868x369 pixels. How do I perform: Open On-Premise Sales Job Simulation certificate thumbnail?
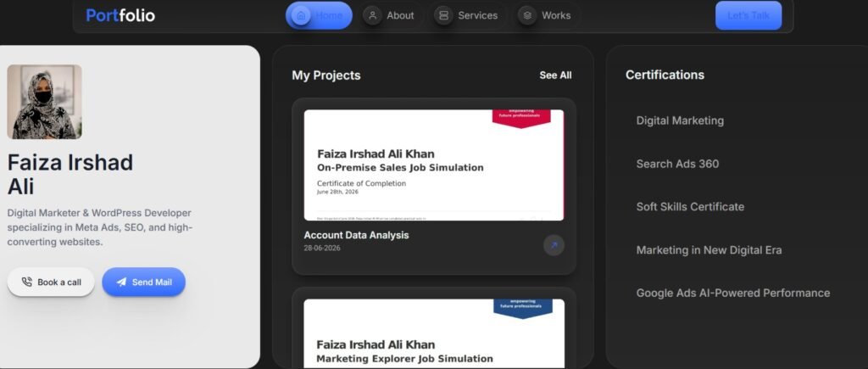(434, 165)
